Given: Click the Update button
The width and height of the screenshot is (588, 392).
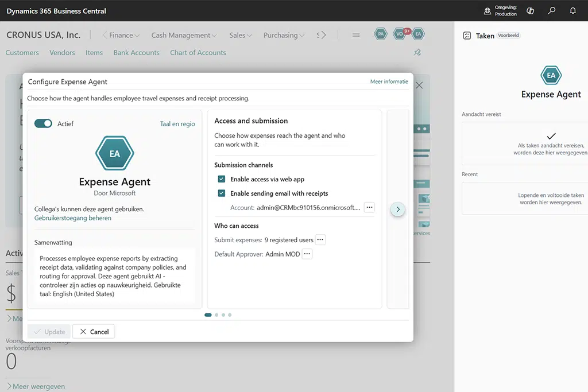Looking at the screenshot, I should pos(49,332).
